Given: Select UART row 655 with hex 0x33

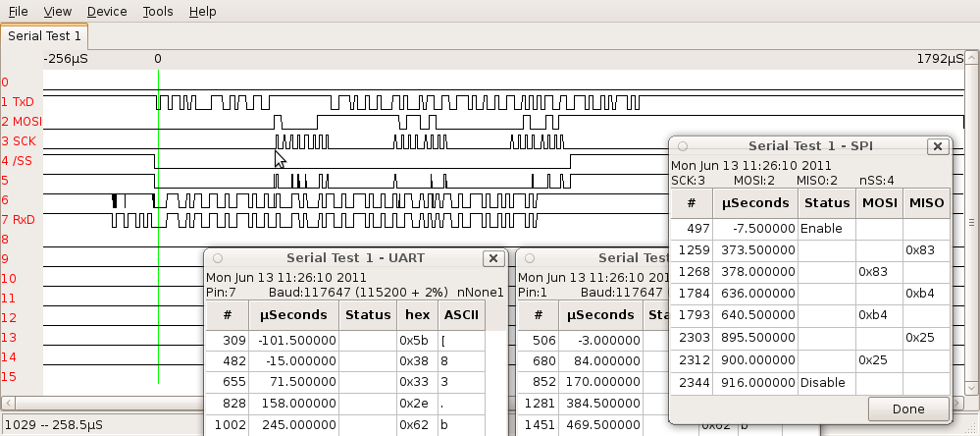Looking at the screenshot, I should pos(345,383).
